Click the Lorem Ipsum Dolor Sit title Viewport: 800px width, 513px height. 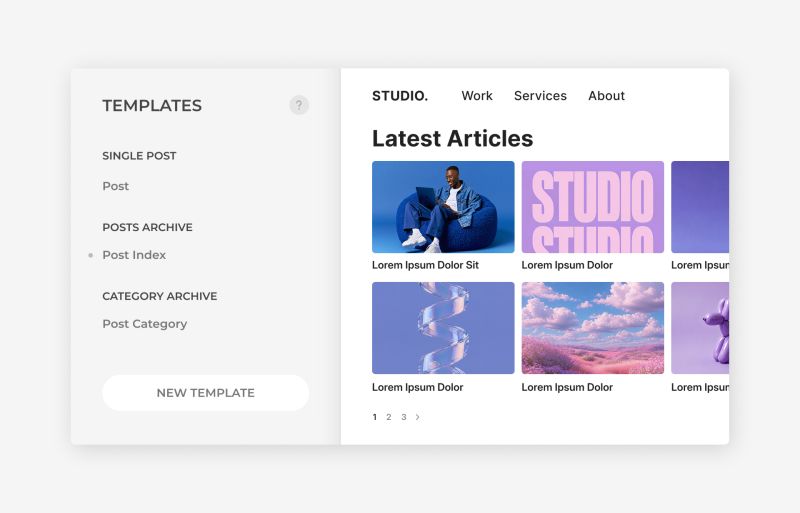click(x=426, y=265)
